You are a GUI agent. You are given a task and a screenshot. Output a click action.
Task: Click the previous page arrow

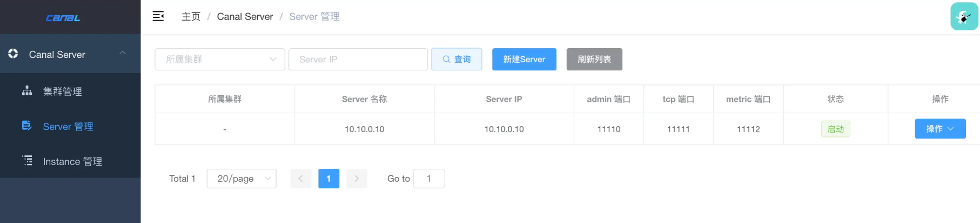pyautogui.click(x=301, y=179)
